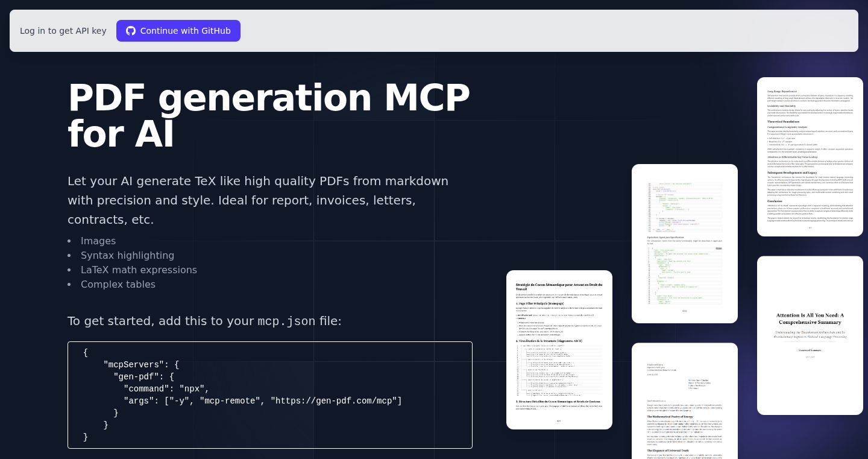Open the letter 'Mathematical Poetry of Energy' PDF thumbnail
868x459 pixels.
click(x=685, y=400)
